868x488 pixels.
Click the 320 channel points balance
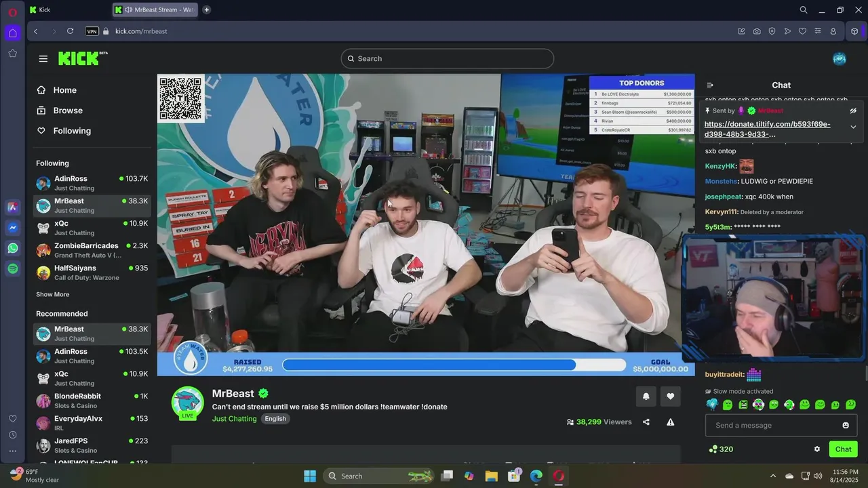coord(721,449)
